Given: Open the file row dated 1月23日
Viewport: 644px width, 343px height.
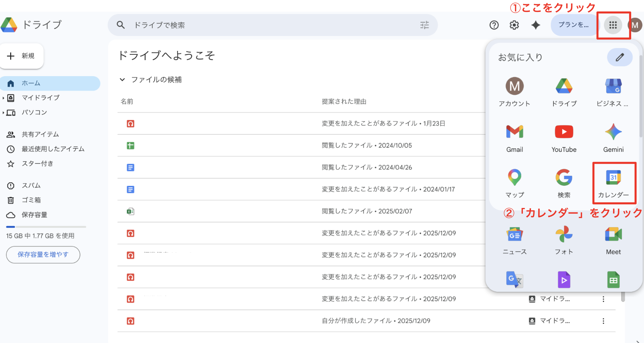Looking at the screenshot, I should point(301,123).
